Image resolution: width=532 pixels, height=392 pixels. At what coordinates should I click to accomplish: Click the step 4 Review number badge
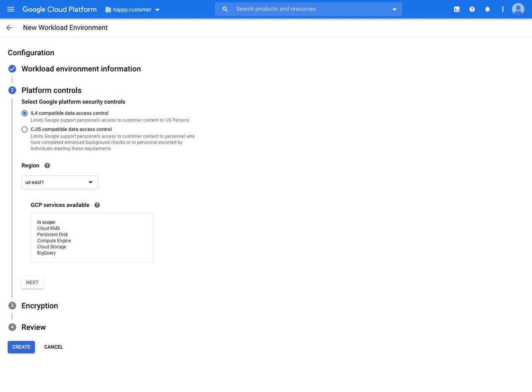(12, 327)
